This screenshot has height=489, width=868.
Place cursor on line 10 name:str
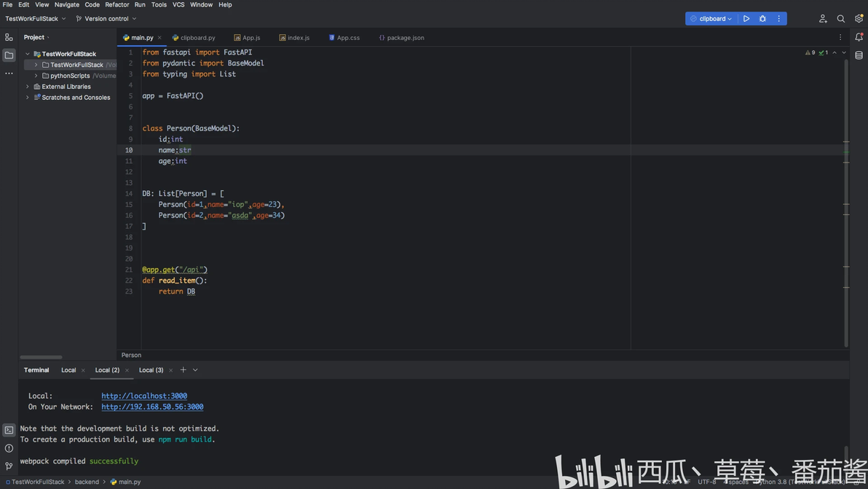click(x=175, y=150)
